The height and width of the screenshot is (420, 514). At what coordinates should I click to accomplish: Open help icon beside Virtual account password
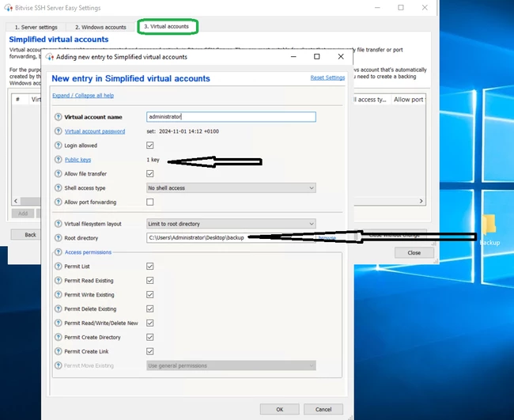point(58,131)
